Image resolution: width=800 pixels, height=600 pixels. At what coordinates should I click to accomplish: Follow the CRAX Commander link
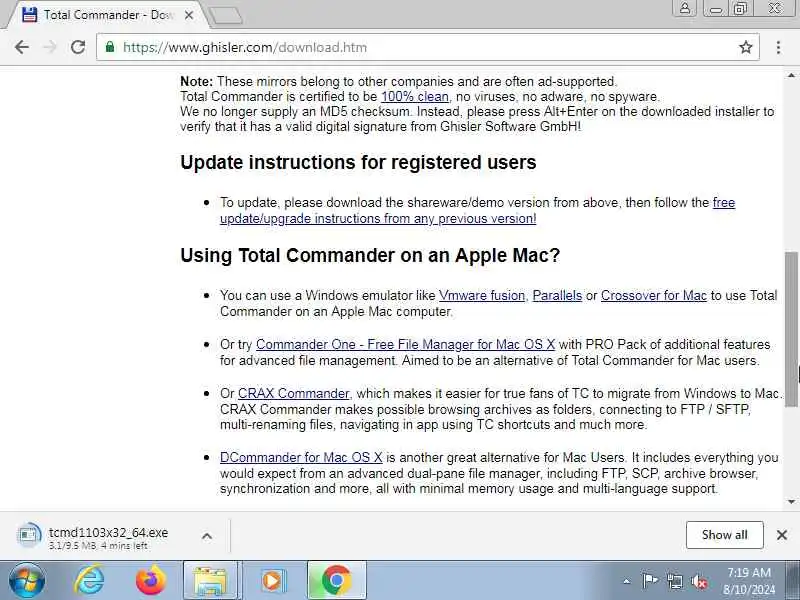point(293,393)
